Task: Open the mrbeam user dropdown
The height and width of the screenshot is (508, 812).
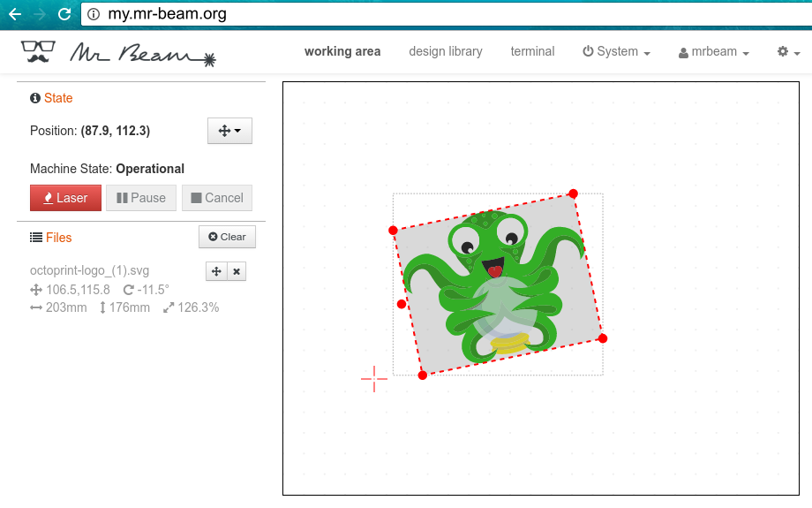Action: pyautogui.click(x=714, y=51)
